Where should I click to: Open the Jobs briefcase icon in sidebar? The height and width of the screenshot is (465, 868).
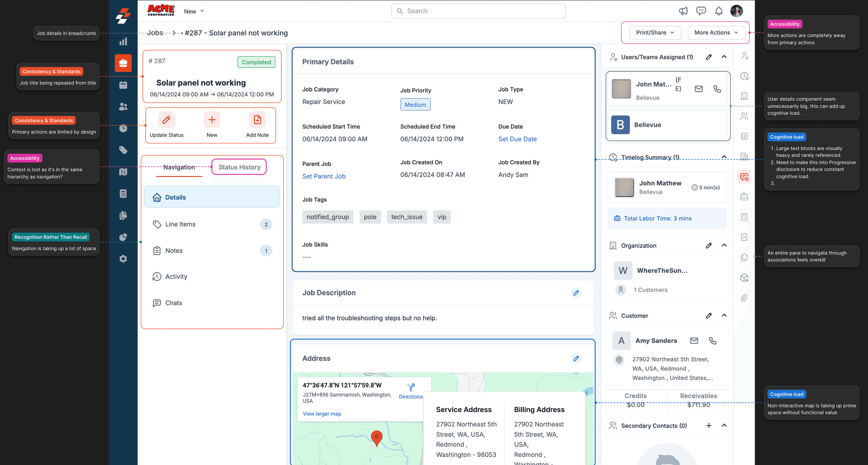pyautogui.click(x=123, y=63)
